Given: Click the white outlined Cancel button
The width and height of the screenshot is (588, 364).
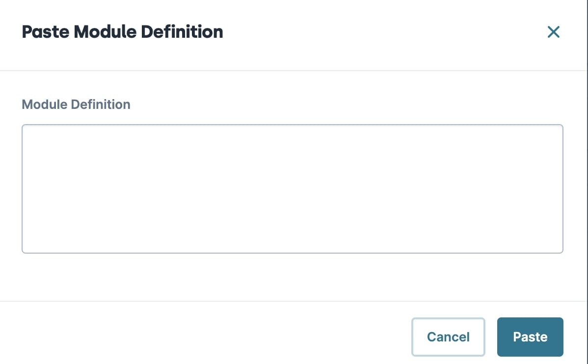Looking at the screenshot, I should tap(448, 337).
